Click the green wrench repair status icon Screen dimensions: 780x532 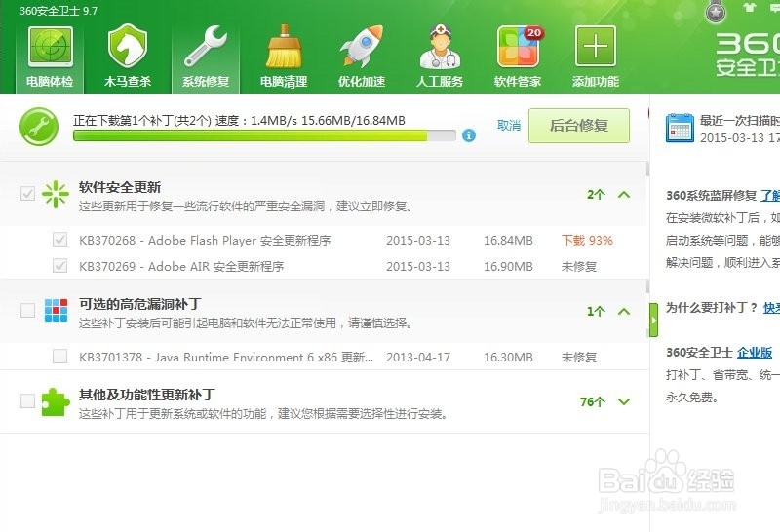pyautogui.click(x=39, y=127)
